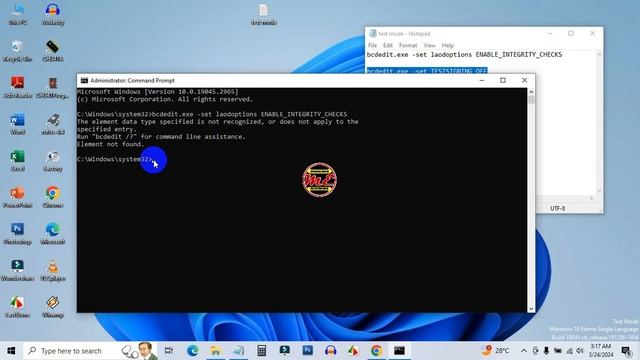Viewport: 640px width, 360px height.
Task: Launch PowerPoint from the desktop
Action: coord(18,197)
